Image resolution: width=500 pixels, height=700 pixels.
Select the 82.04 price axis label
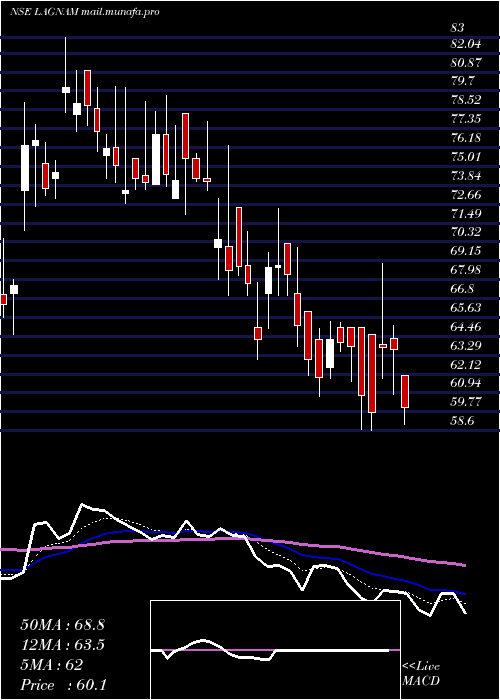click(x=466, y=44)
